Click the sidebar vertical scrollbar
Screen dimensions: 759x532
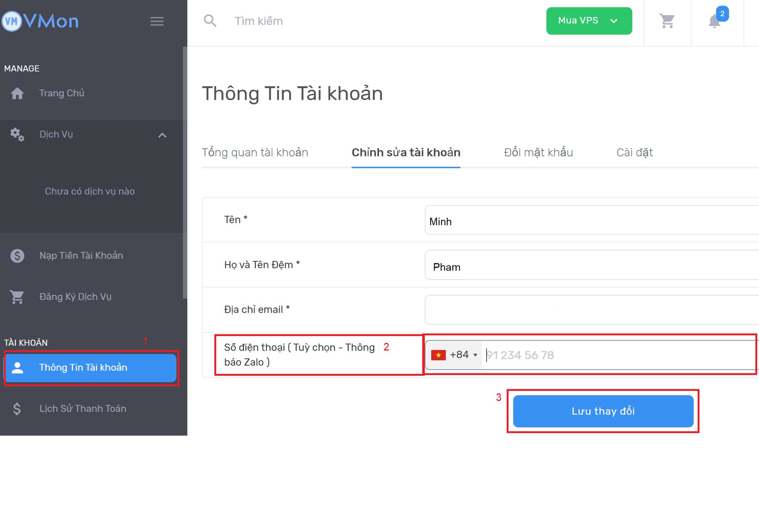[185, 172]
